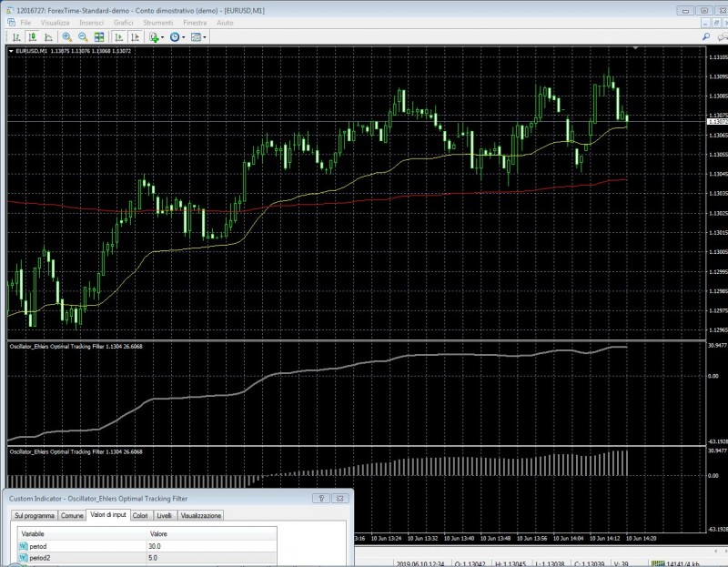Click the zoom in magnifier icon
Screen dimensions: 728x567
[67, 37]
